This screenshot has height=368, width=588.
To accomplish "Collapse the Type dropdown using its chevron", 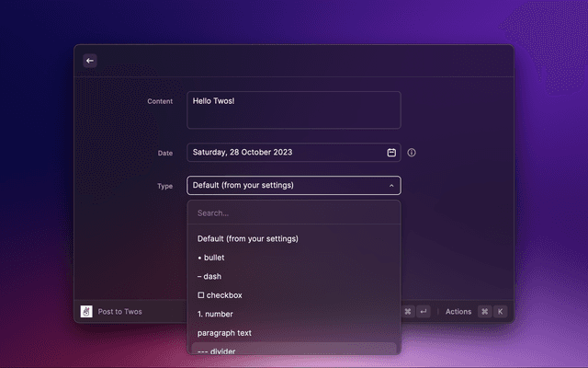I will coord(391,185).
